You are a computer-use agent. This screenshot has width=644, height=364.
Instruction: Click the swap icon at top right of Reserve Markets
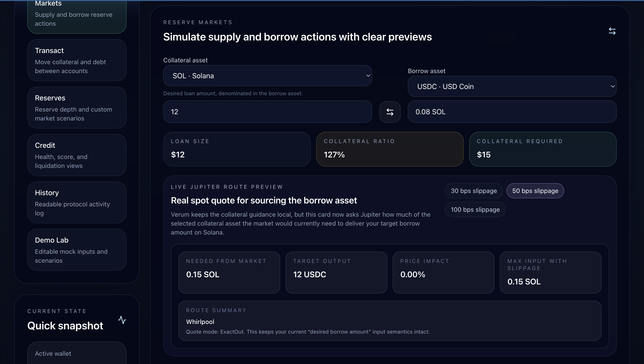(612, 31)
